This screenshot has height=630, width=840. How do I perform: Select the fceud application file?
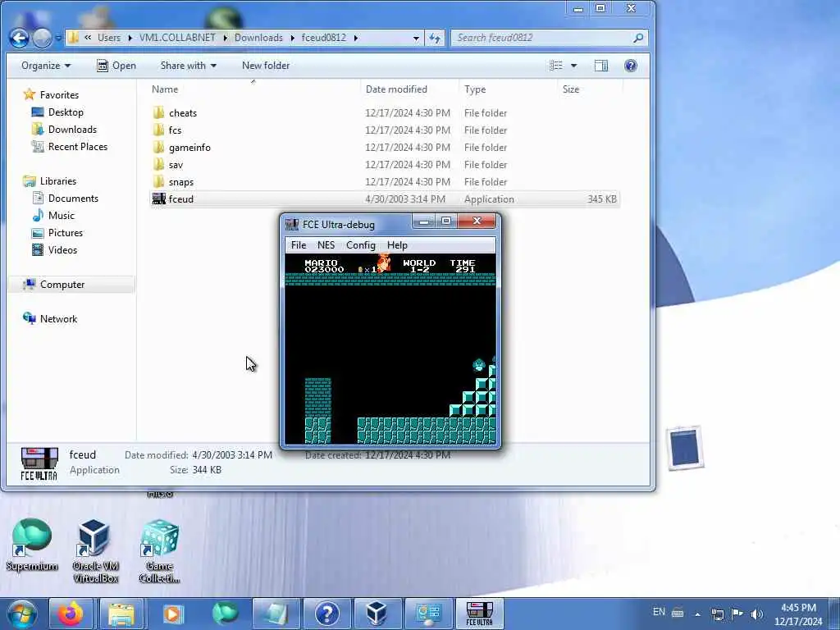click(385, 199)
